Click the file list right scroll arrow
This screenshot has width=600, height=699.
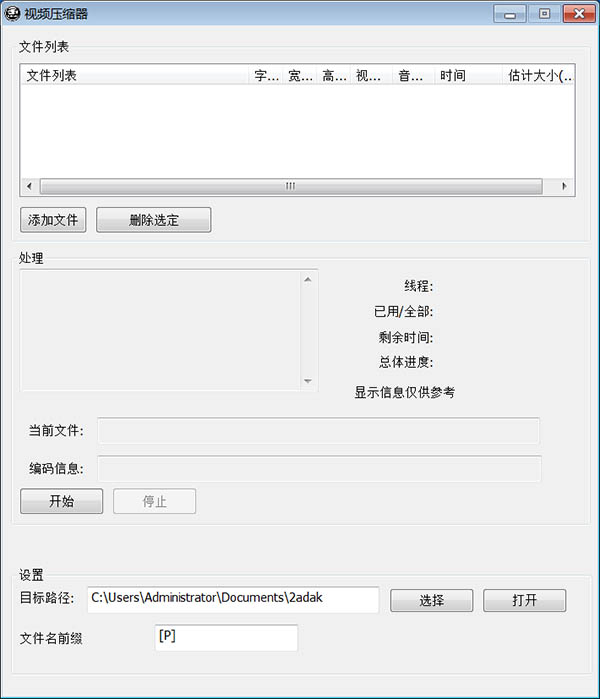564,186
